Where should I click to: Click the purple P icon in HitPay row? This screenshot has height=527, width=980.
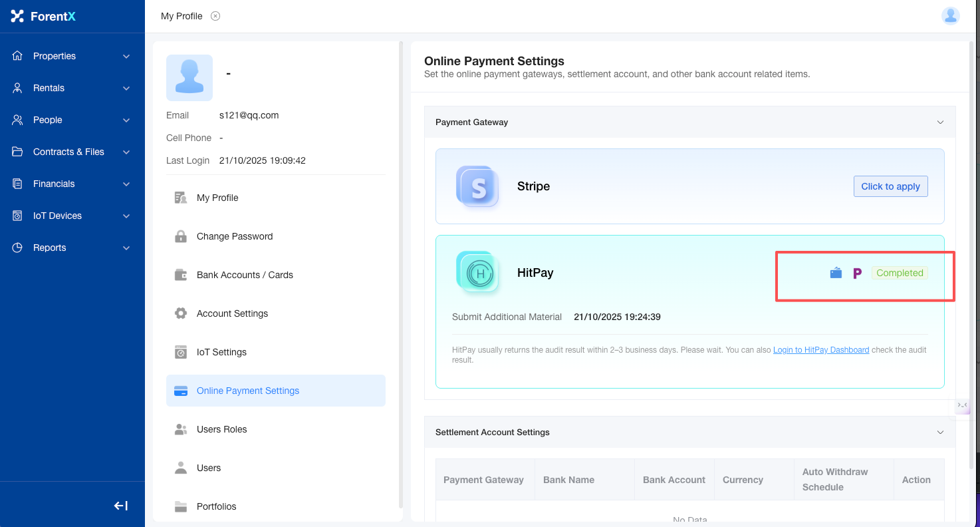(857, 273)
